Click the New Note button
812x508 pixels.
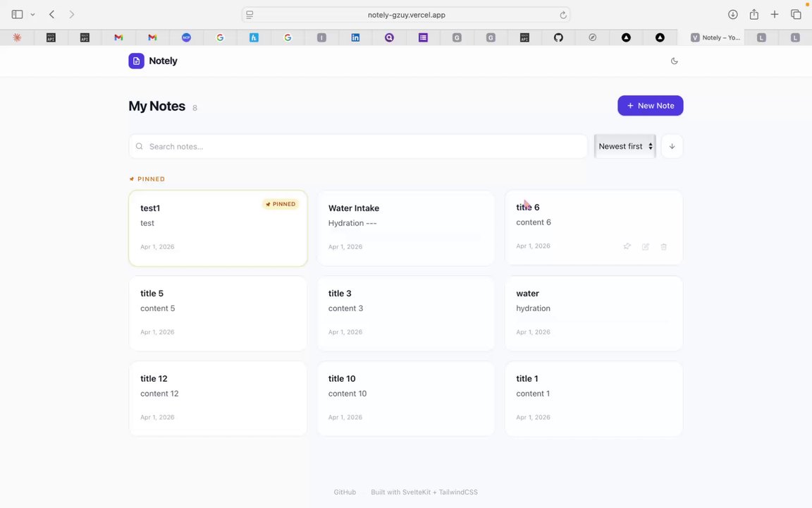[x=650, y=106]
